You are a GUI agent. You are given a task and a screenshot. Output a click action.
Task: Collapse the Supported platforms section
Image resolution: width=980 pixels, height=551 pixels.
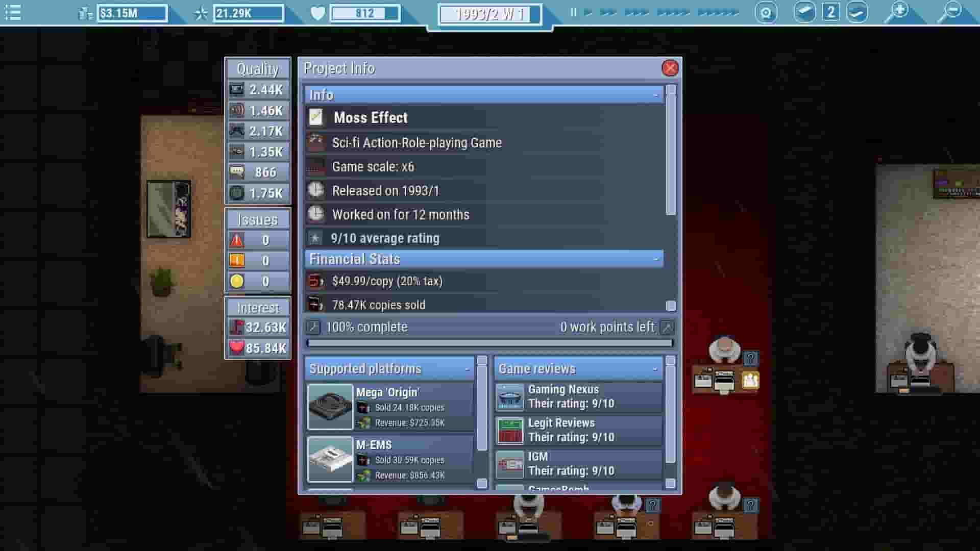[467, 369]
